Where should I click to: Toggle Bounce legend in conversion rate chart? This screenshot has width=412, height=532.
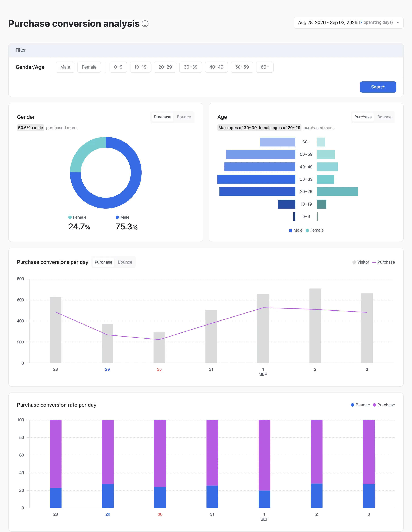[360, 405]
